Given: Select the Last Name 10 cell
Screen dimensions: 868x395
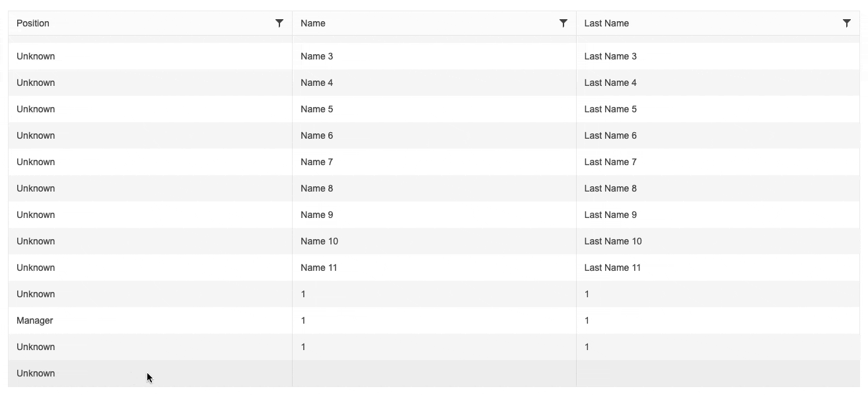Looking at the screenshot, I should (613, 241).
